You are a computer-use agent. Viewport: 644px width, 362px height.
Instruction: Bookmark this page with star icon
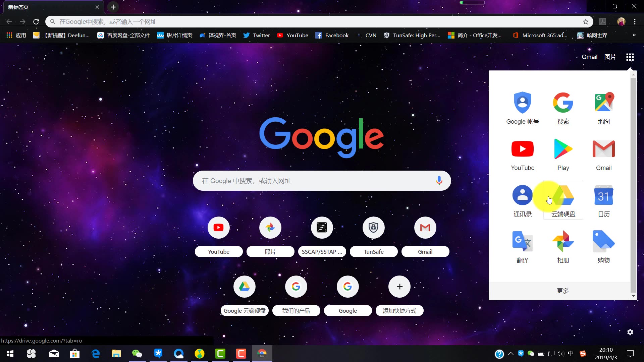(586, 22)
